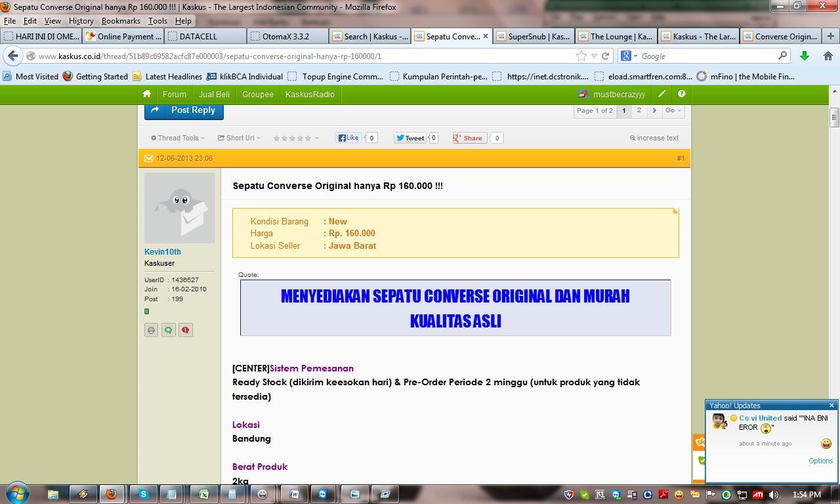The height and width of the screenshot is (504, 840).
Task: Open Kevin10th's profile link
Action: 162,251
